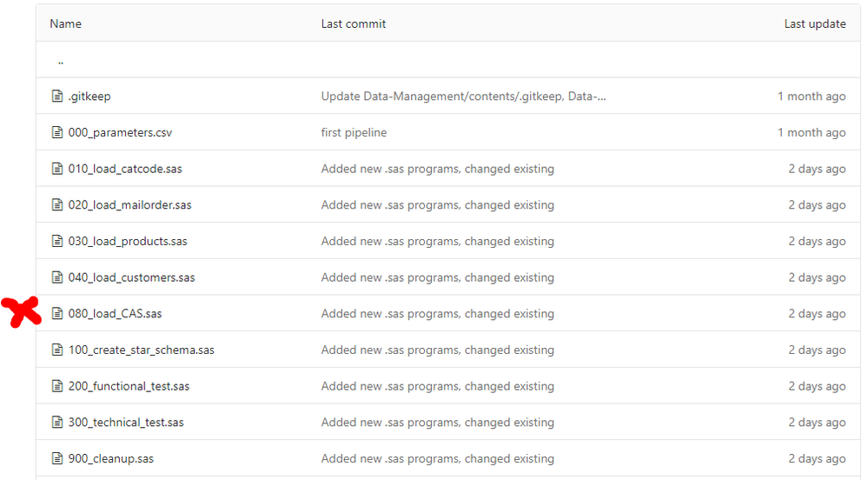The image size is (868, 480).
Task: Click the file icon beside 000_parameters.csv
Action: [57, 133]
